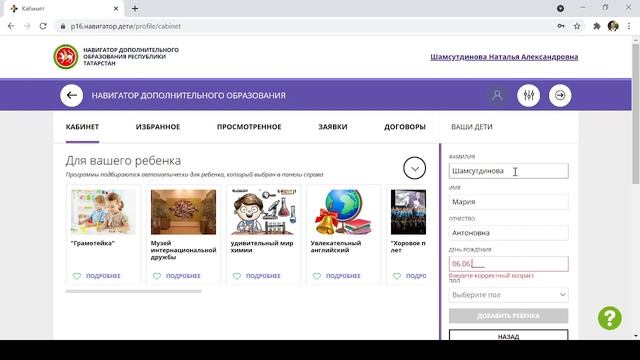Open the saved passwords key icon
Screen dimensions: 640x360
coord(561,26)
